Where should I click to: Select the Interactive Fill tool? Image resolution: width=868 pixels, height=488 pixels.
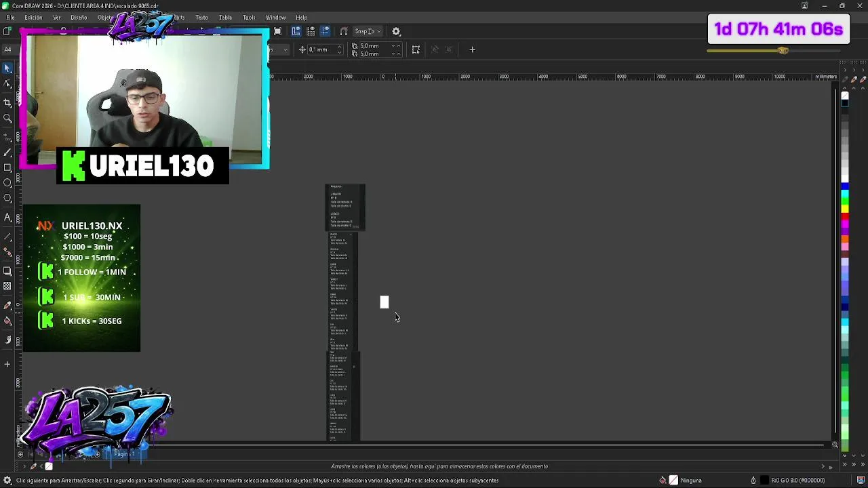coord(7,321)
